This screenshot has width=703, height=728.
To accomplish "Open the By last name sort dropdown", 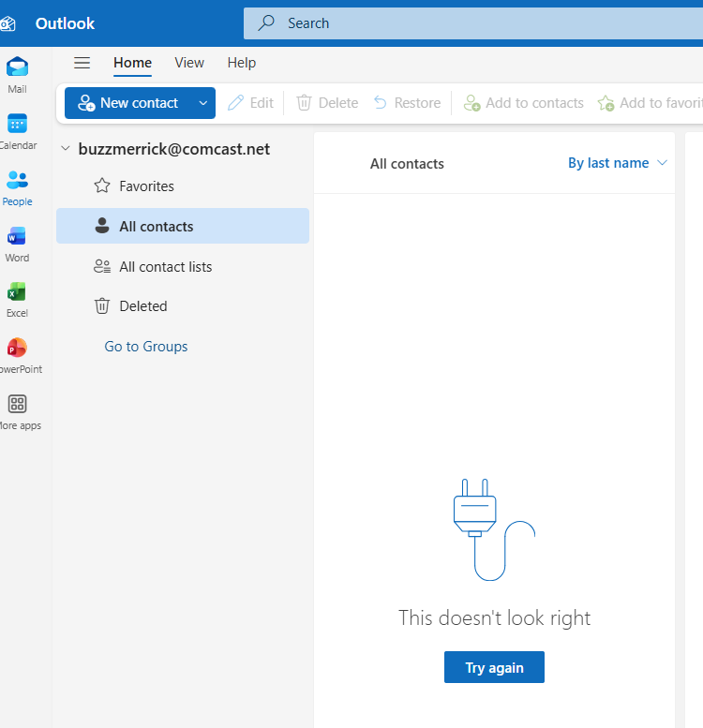I will [617, 163].
